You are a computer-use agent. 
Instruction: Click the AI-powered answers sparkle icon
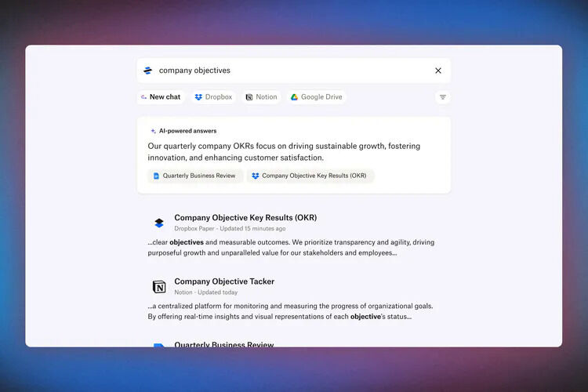153,131
